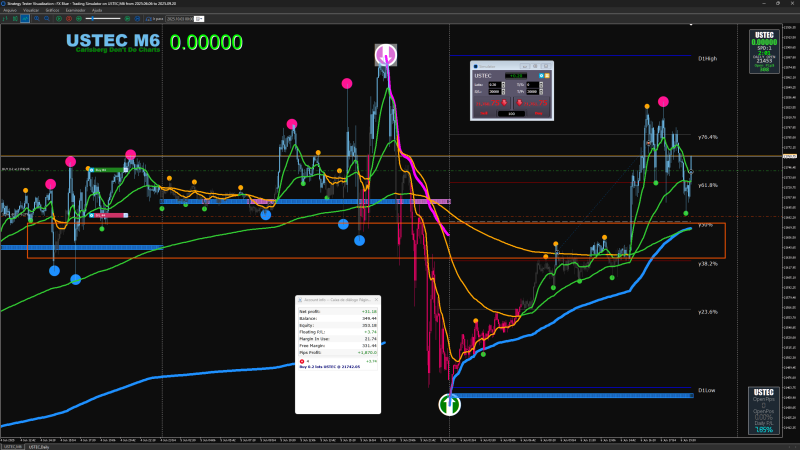
Task: Click the Net profit row in Account info
Action: click(x=338, y=311)
